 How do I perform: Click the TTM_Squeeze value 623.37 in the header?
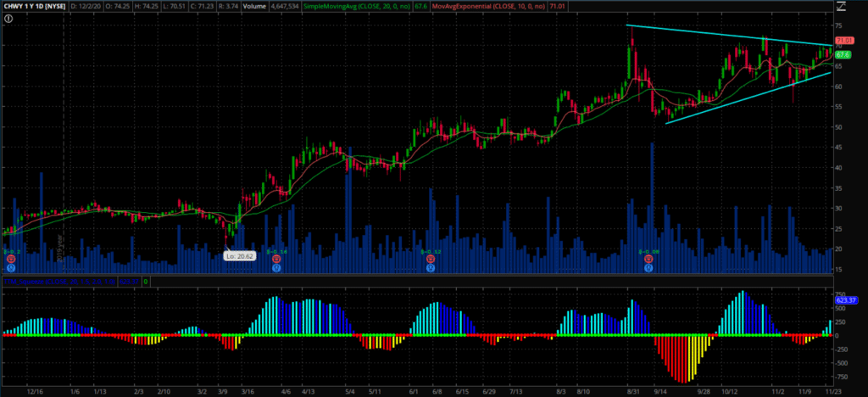pyautogui.click(x=129, y=282)
